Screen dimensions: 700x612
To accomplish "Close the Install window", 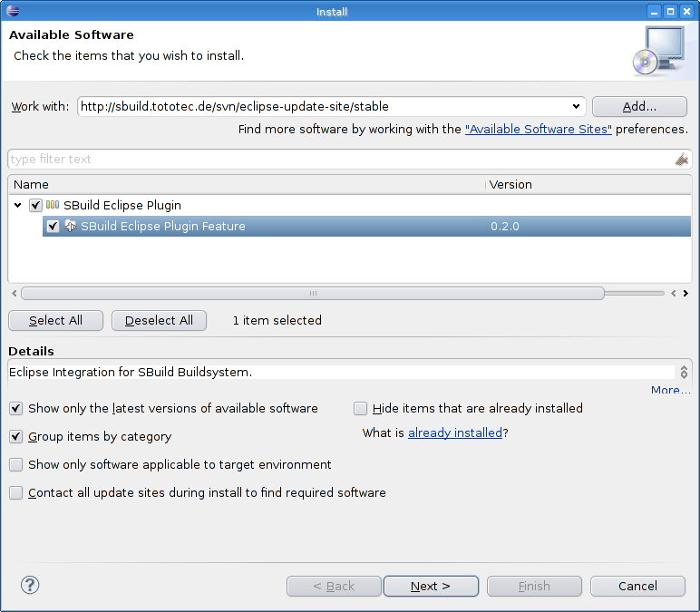I will pyautogui.click(x=686, y=12).
